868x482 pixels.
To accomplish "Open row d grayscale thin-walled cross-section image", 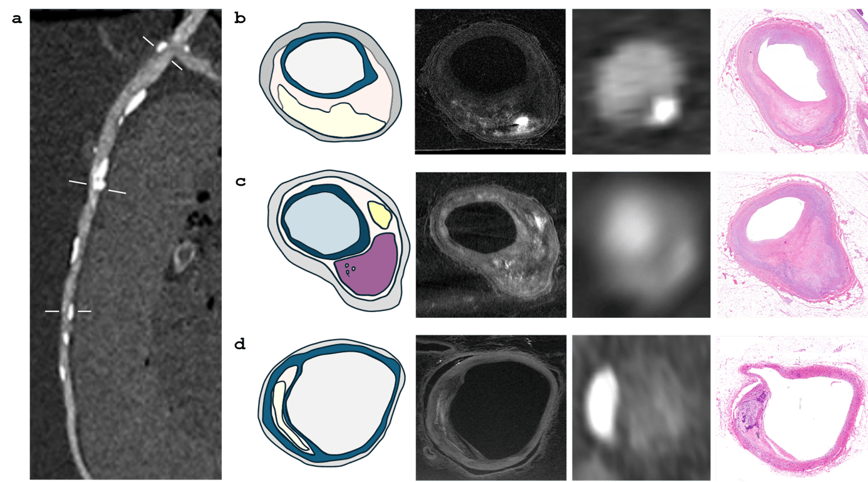I will 490,407.
